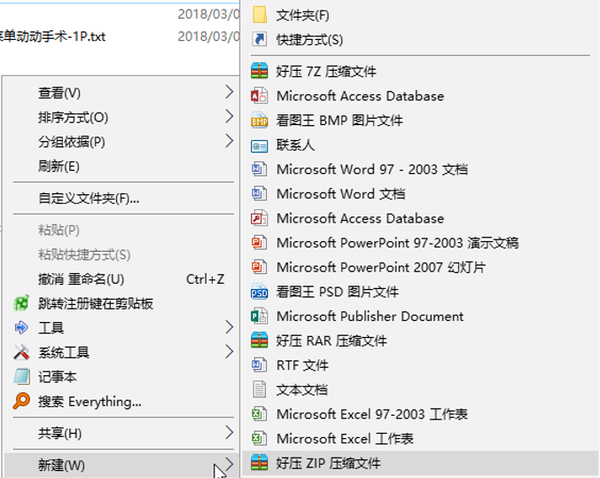Click the 好压 RAR archive icon
The height and width of the screenshot is (478, 600).
click(260, 340)
